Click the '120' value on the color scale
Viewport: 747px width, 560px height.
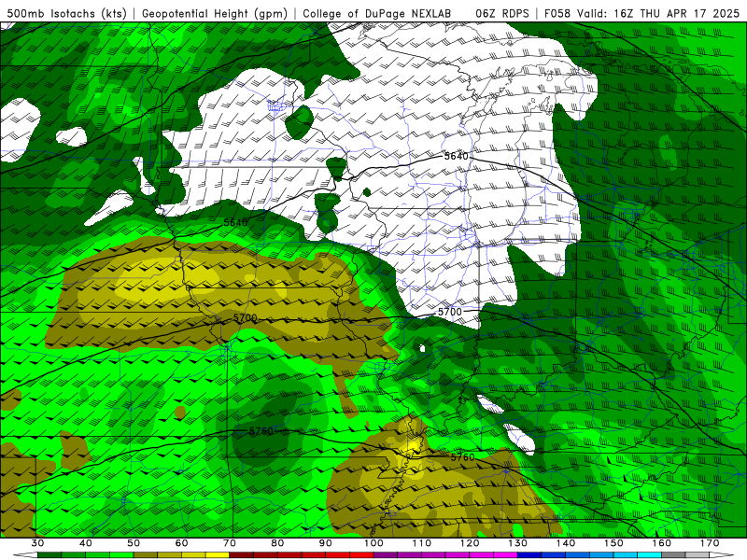[470, 543]
